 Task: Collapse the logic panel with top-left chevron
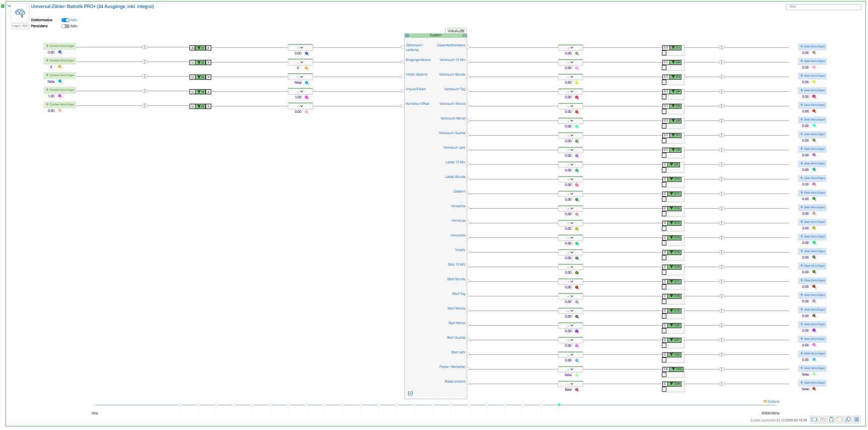coord(9,6)
